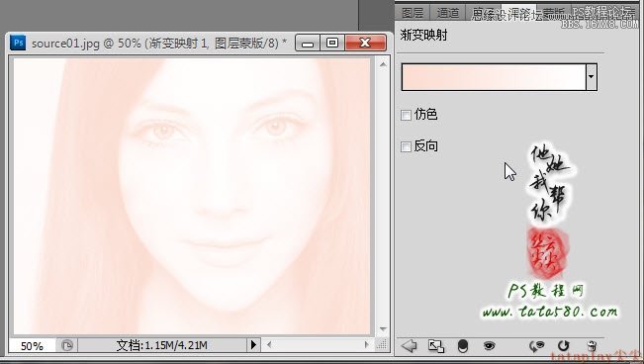Viewport: 644px width, 364px height.
Task: Click the window resize grip corner
Action: click(x=382, y=345)
